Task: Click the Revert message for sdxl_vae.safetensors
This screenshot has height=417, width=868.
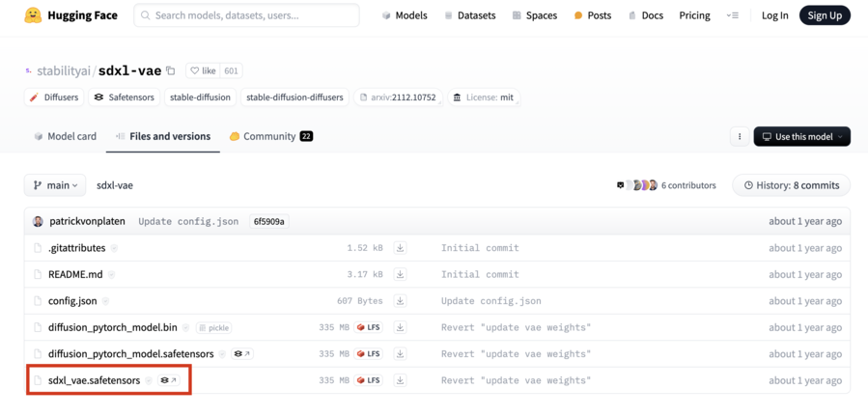Action: [x=516, y=380]
